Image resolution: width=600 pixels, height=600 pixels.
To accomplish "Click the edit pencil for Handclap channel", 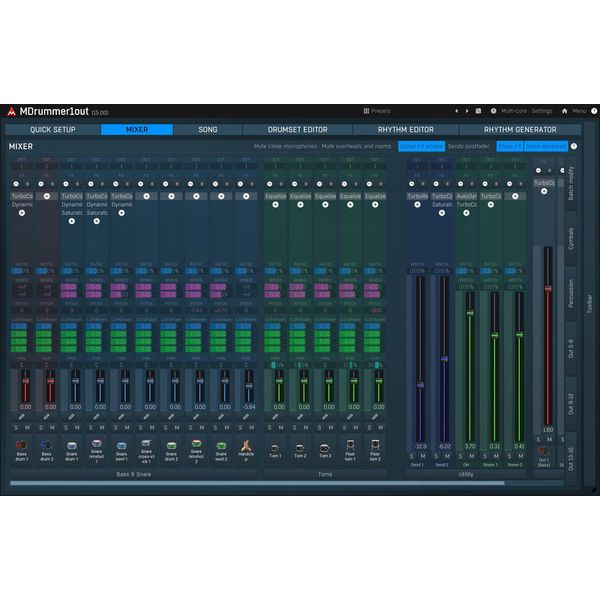I will coord(246,417).
